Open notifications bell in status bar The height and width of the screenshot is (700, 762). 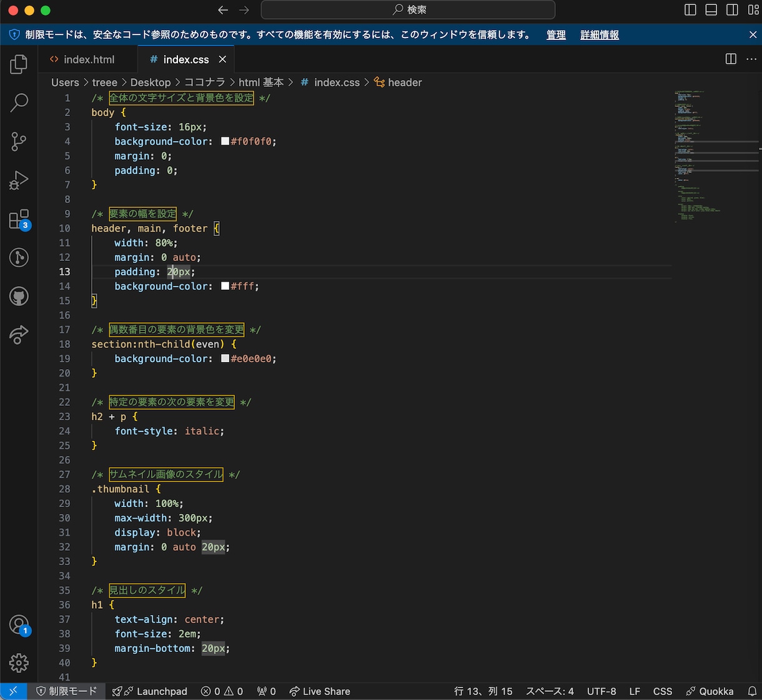point(752,691)
